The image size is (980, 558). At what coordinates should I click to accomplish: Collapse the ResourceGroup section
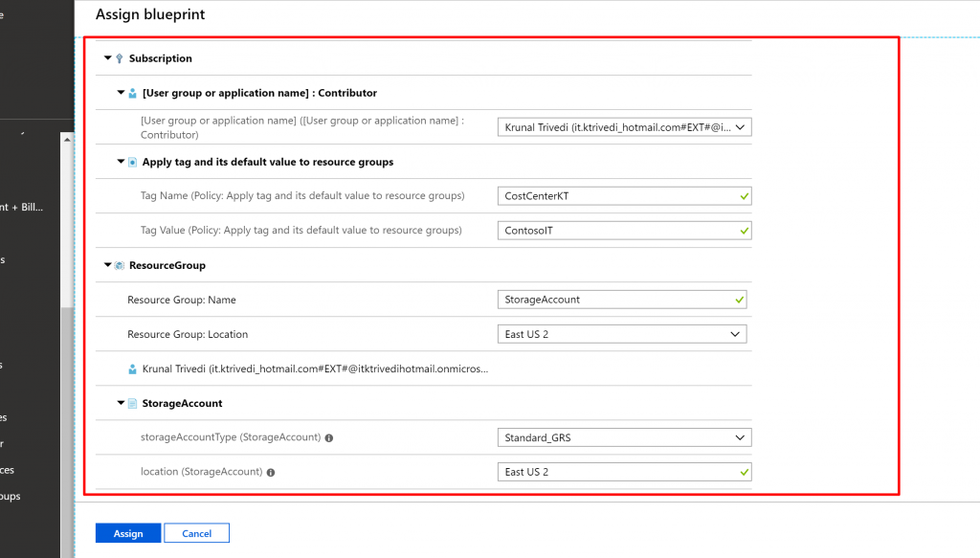pos(107,265)
